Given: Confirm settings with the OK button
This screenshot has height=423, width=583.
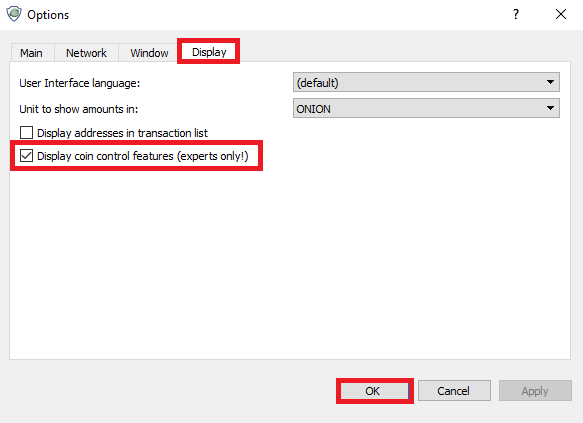Looking at the screenshot, I should click(374, 391).
